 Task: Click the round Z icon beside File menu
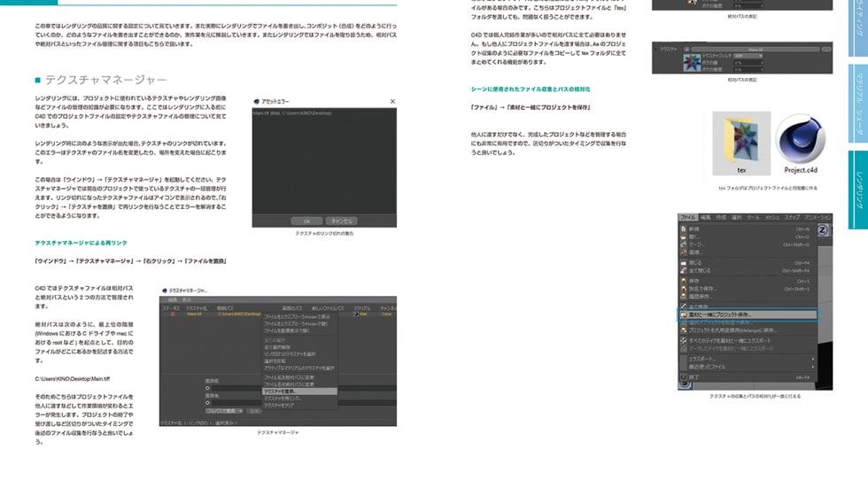point(821,229)
